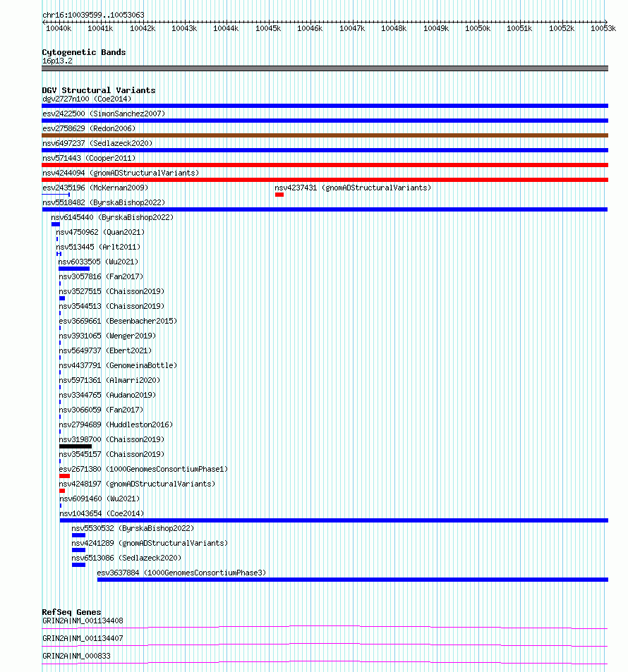The width and height of the screenshot is (628, 672).
Task: Open nsv4244094 (gnomADStructuralVariants) label
Action: point(121,173)
